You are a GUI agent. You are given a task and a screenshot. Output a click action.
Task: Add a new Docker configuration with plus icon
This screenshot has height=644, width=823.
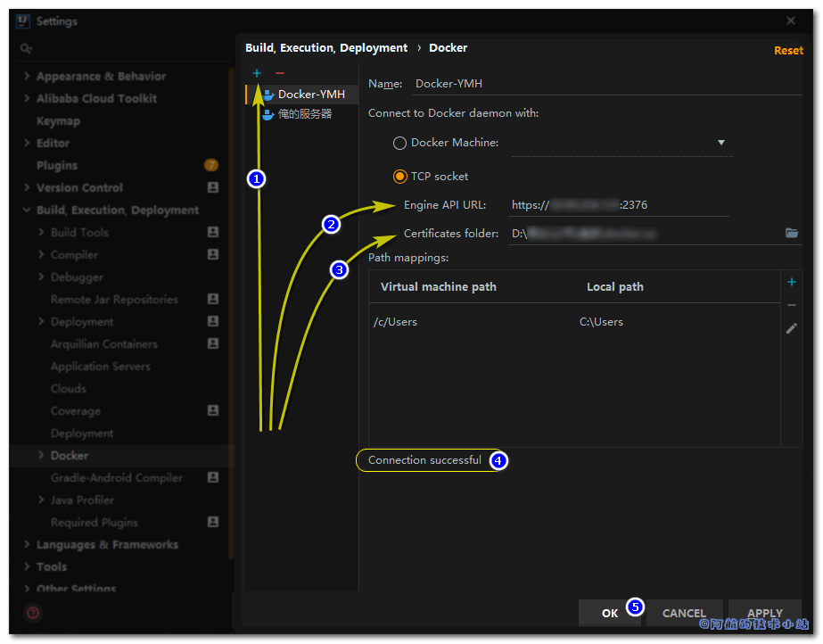click(257, 73)
